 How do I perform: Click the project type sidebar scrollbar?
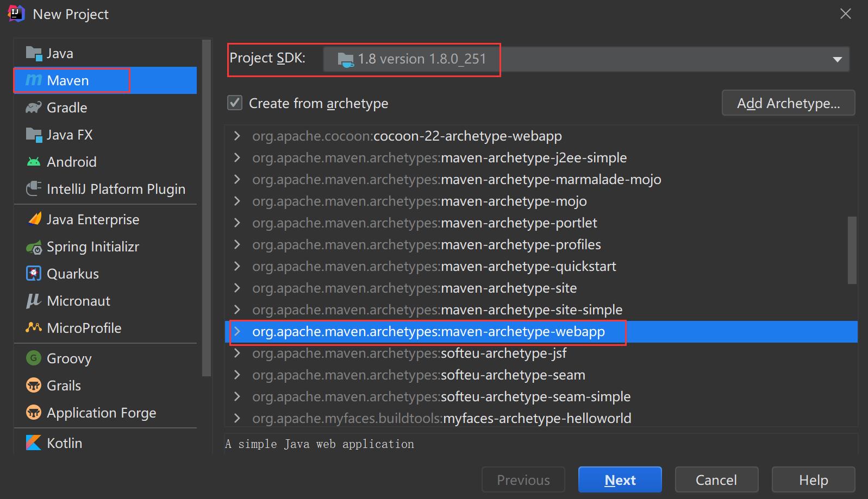click(x=206, y=208)
